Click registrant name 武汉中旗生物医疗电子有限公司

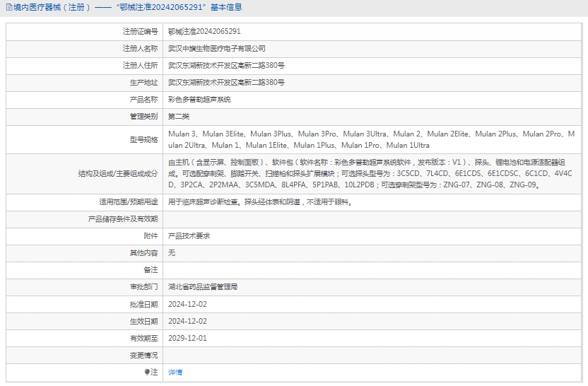pyautogui.click(x=216, y=49)
